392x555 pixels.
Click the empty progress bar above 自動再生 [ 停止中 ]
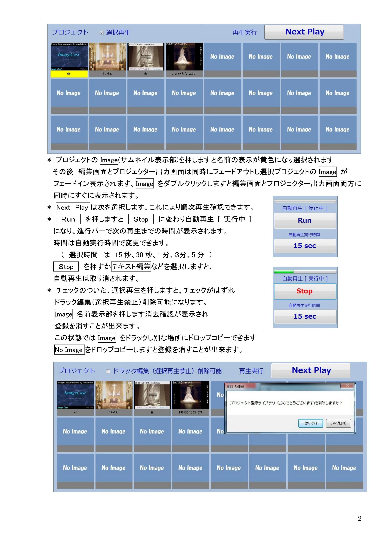pyautogui.click(x=305, y=201)
